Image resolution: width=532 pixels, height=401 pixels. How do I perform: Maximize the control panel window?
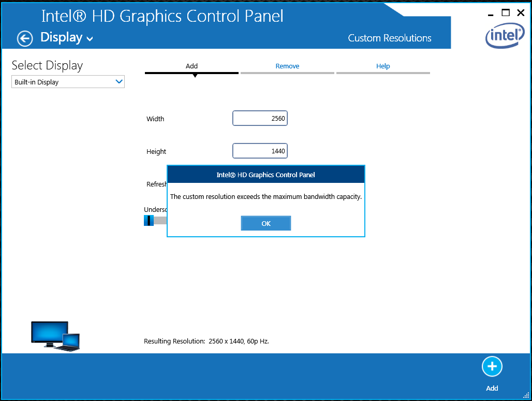click(x=506, y=12)
